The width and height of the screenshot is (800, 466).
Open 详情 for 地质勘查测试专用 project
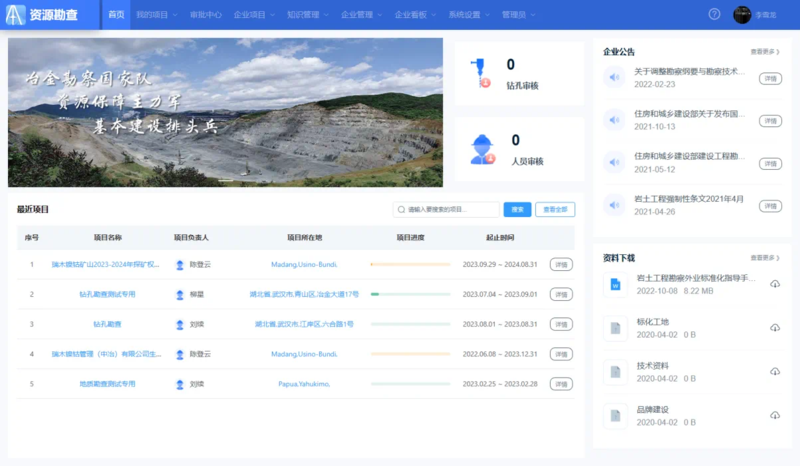pyautogui.click(x=561, y=384)
